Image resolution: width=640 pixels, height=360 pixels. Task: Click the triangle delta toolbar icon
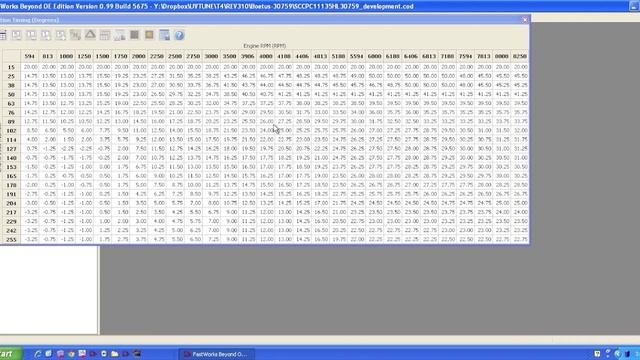click(90, 35)
